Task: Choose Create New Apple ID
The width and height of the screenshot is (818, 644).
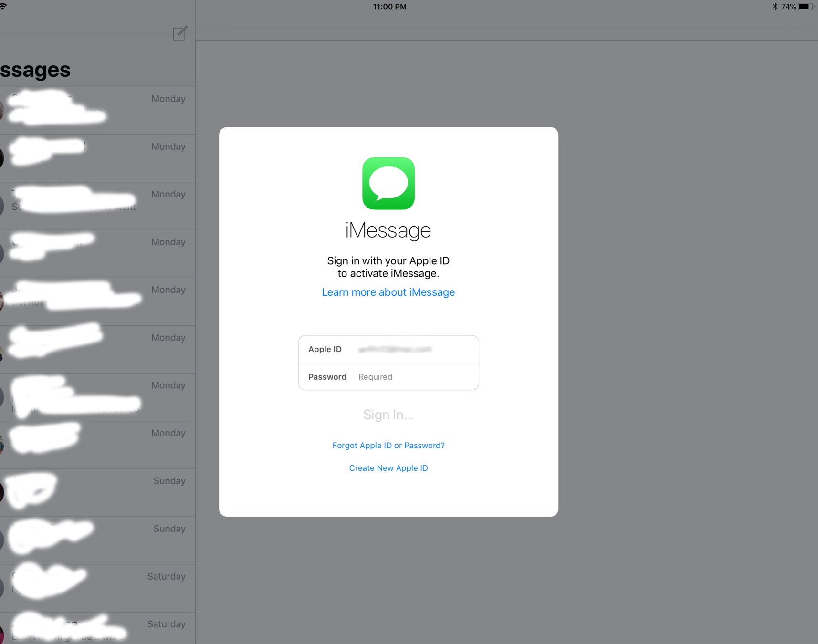Action: point(388,468)
